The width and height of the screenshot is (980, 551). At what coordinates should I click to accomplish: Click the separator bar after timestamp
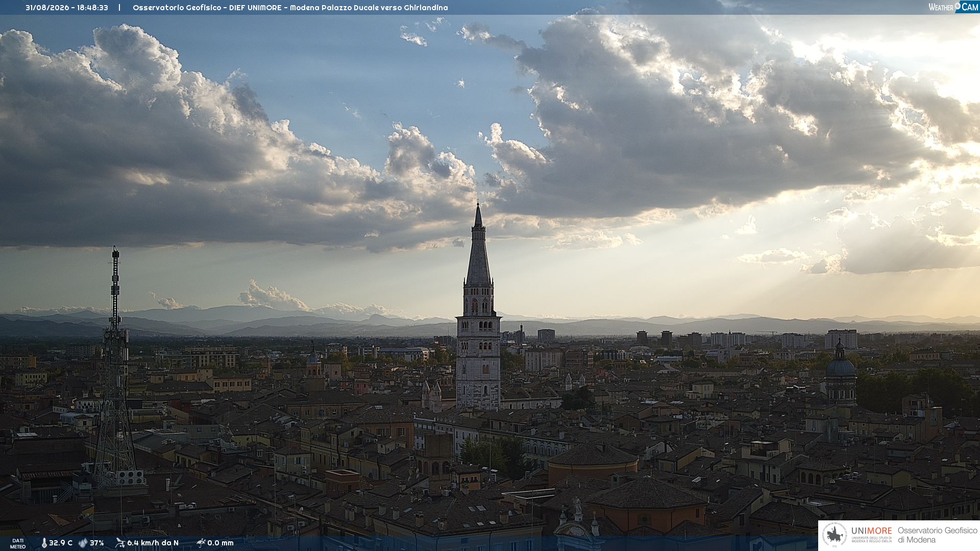click(119, 8)
